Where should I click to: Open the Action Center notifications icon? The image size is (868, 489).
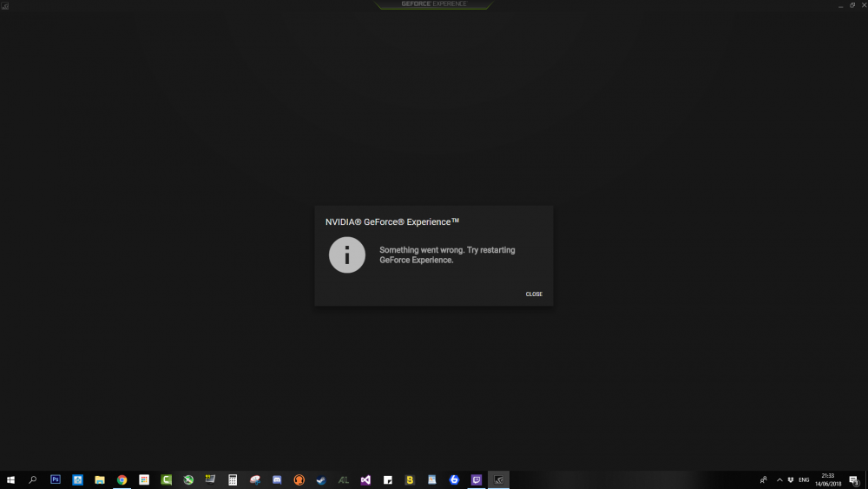854,480
